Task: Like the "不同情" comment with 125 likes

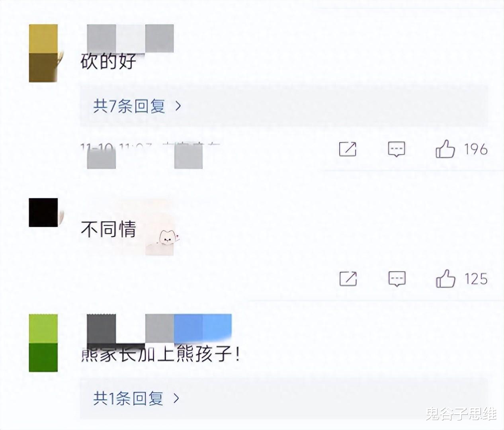Action: (445, 278)
